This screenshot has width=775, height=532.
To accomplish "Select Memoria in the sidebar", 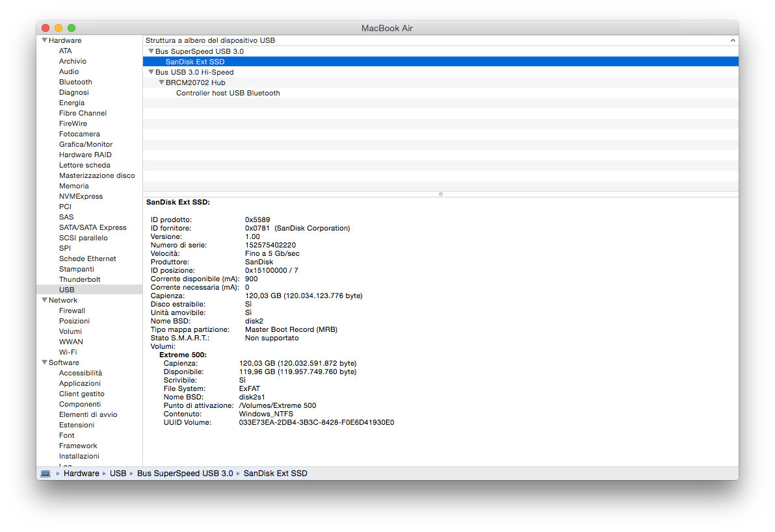I will coord(74,186).
